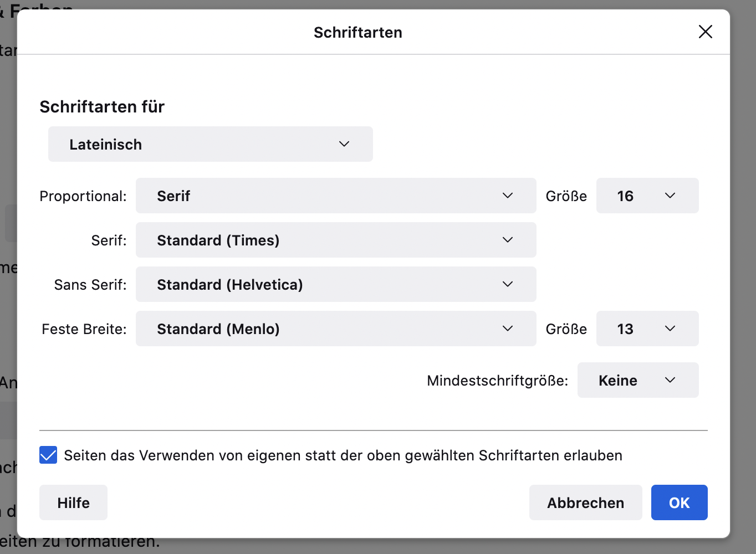The height and width of the screenshot is (554, 756).
Task: Open the proportional Größe 16 dropdown
Action: [x=647, y=196]
